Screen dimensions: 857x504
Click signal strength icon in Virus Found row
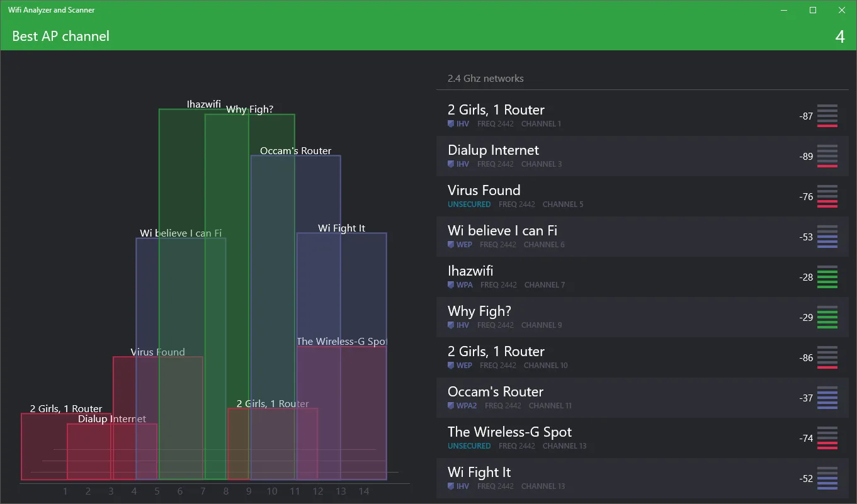[x=827, y=196]
